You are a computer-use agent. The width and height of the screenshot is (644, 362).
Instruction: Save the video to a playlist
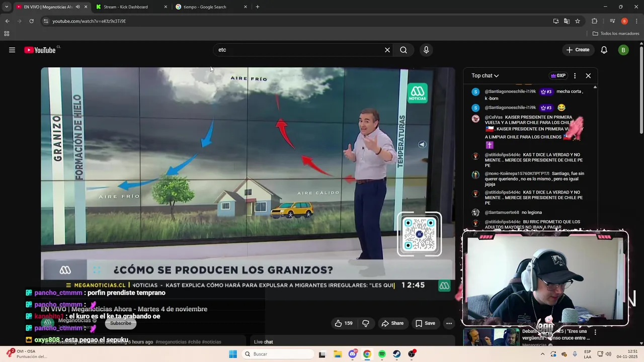click(425, 323)
